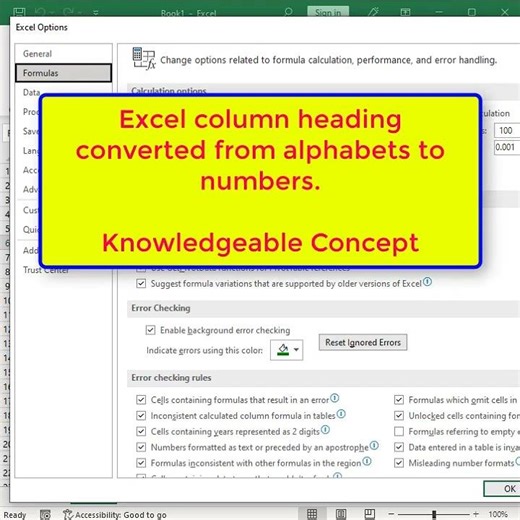The image size is (520, 520).
Task: Click the maximum iterations field showing 100
Action: (507, 130)
